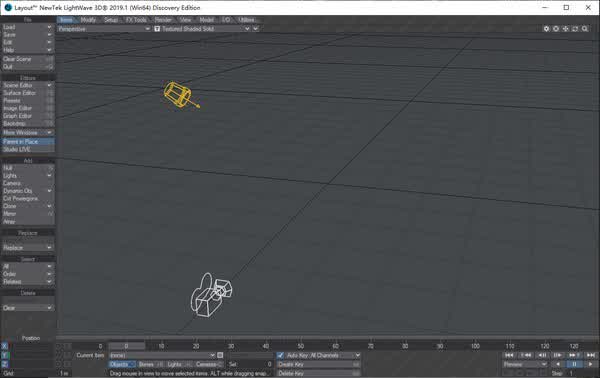Viewport: 600px width, 378px height.
Task: Click frame 60 on the timeline
Action: 335,346
